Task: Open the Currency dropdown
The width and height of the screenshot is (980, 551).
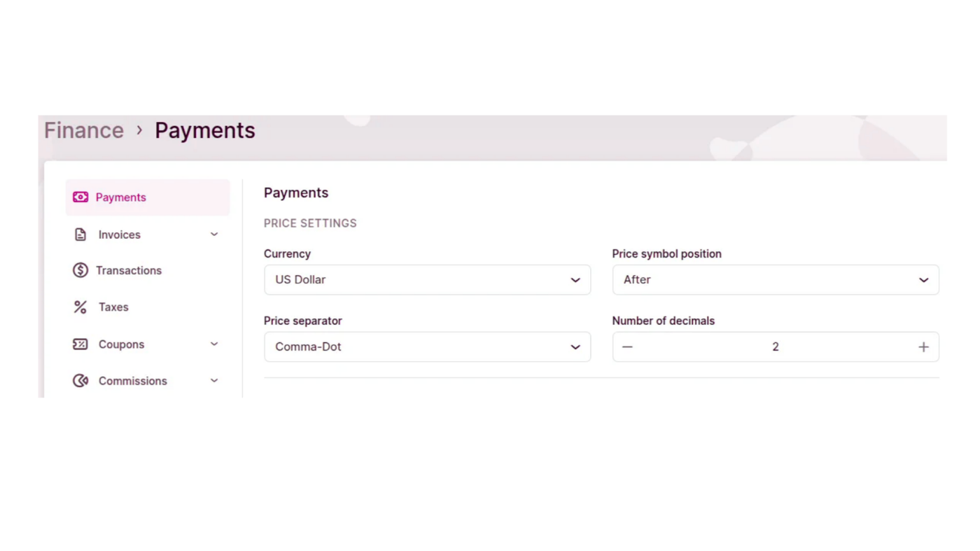Action: 427,280
